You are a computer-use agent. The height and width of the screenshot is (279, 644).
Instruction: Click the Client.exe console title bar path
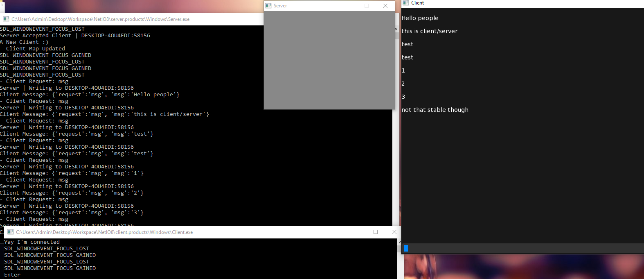pyautogui.click(x=104, y=232)
